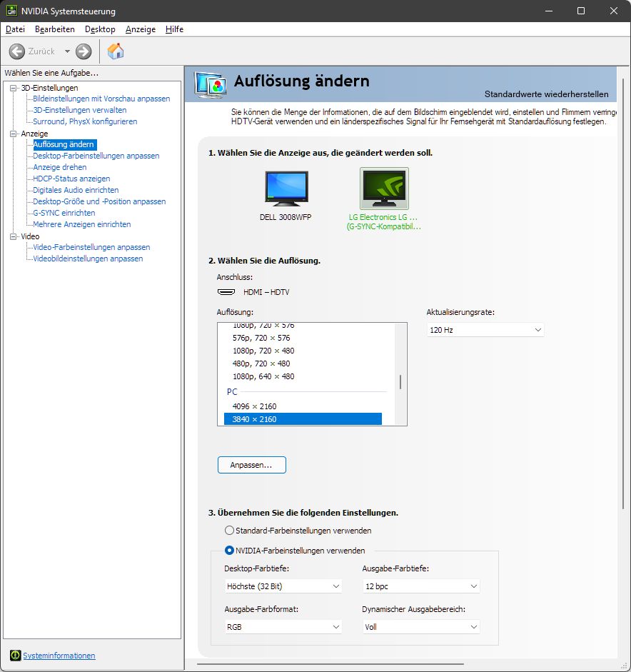The height and width of the screenshot is (672, 631).
Task: Click the NVIDIA Systemsteuerung title bar icon
Action: [x=11, y=11]
